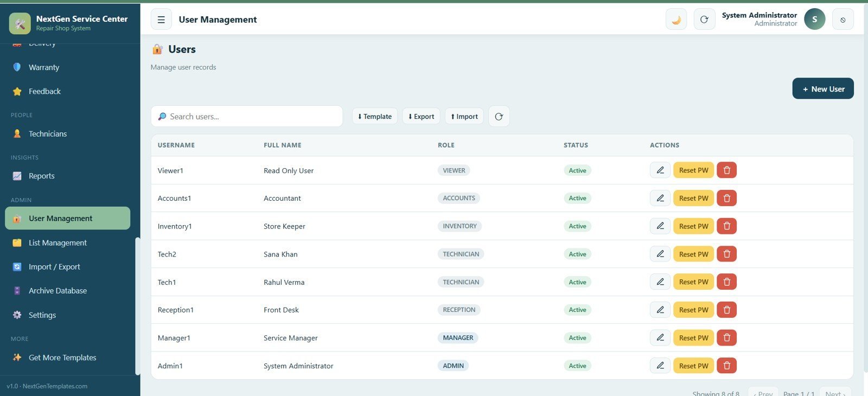
Task: Reload users list refresh button
Action: [x=499, y=116]
